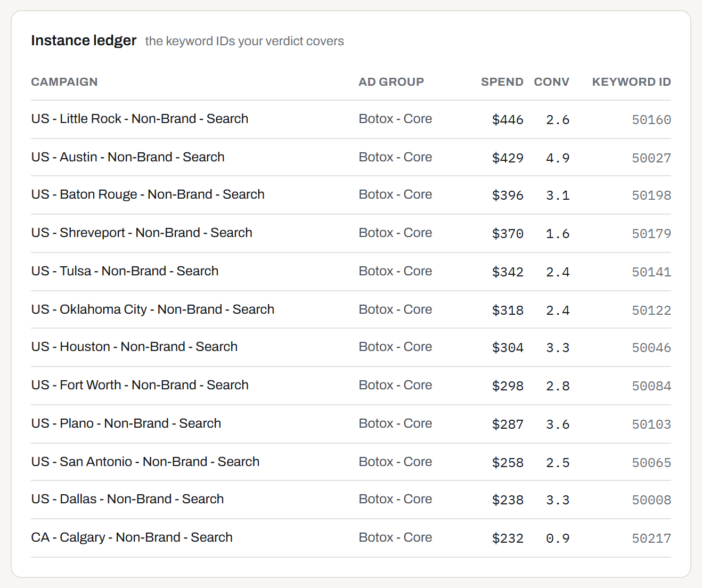702x588 pixels.
Task: Click keyword ID 50179
Action: click(651, 234)
